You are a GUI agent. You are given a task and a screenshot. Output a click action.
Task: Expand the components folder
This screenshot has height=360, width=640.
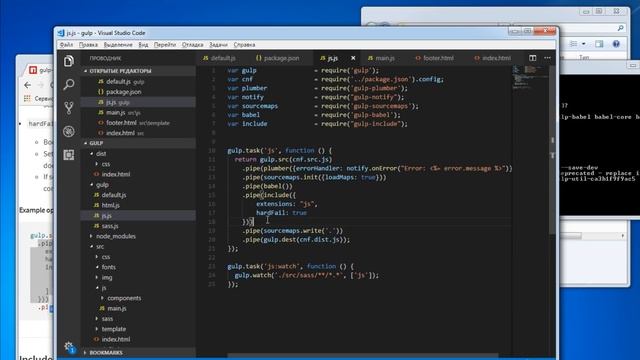pos(138,298)
